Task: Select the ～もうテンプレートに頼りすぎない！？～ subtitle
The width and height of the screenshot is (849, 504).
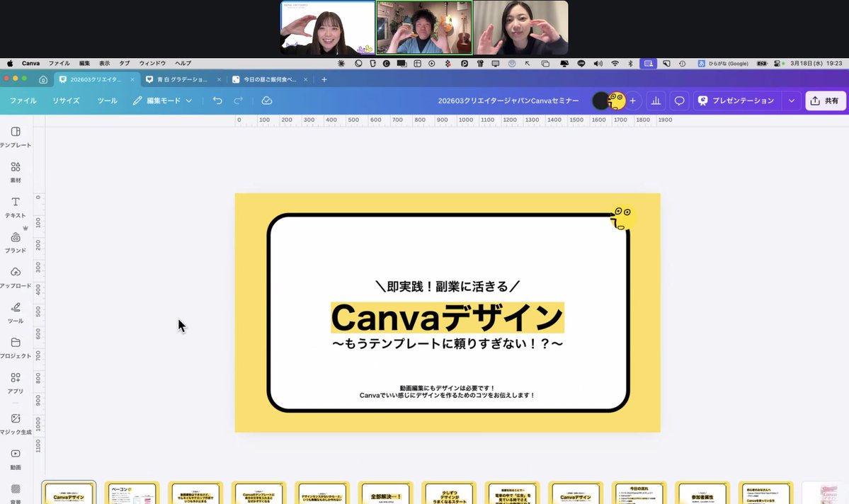Action: pyautogui.click(x=448, y=343)
